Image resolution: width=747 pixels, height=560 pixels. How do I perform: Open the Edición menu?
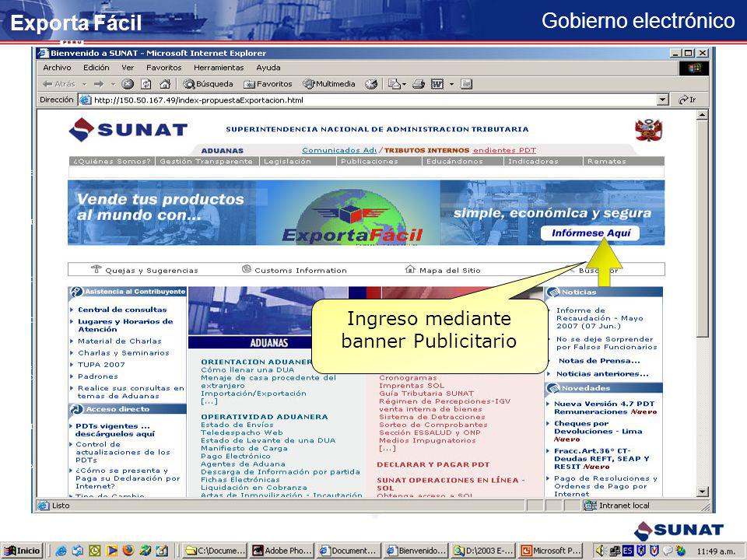(x=96, y=68)
